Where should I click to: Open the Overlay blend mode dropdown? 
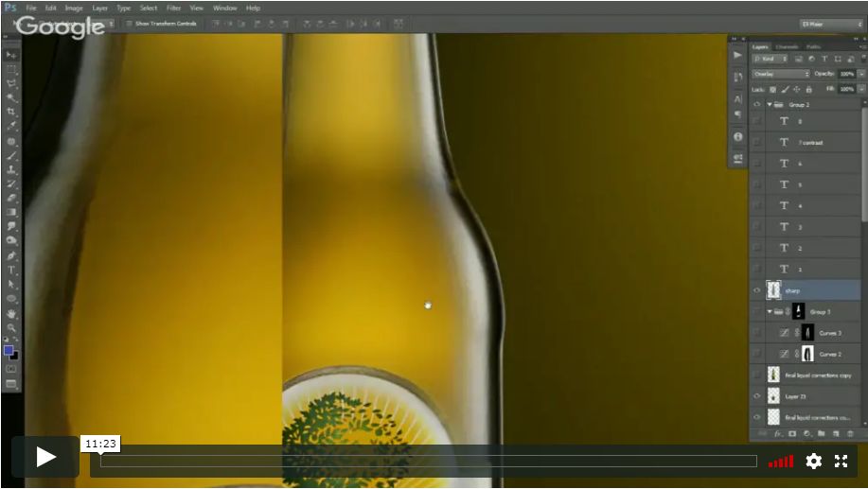click(781, 74)
